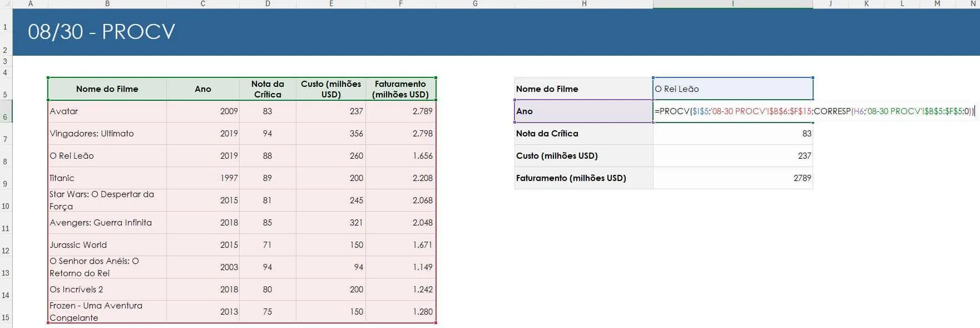Viewport: 980px width, 328px height.
Task: Click Faturamento result cell 2789
Action: (x=733, y=178)
